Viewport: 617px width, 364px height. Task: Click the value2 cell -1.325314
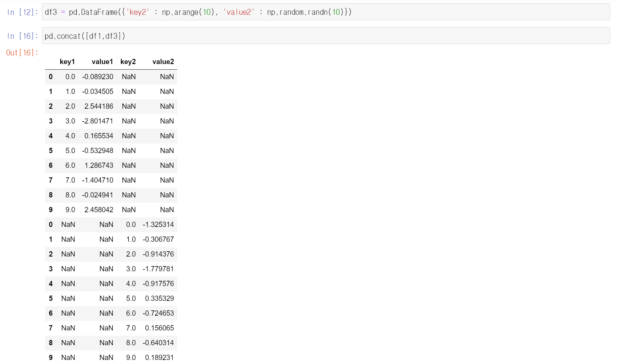click(x=158, y=224)
